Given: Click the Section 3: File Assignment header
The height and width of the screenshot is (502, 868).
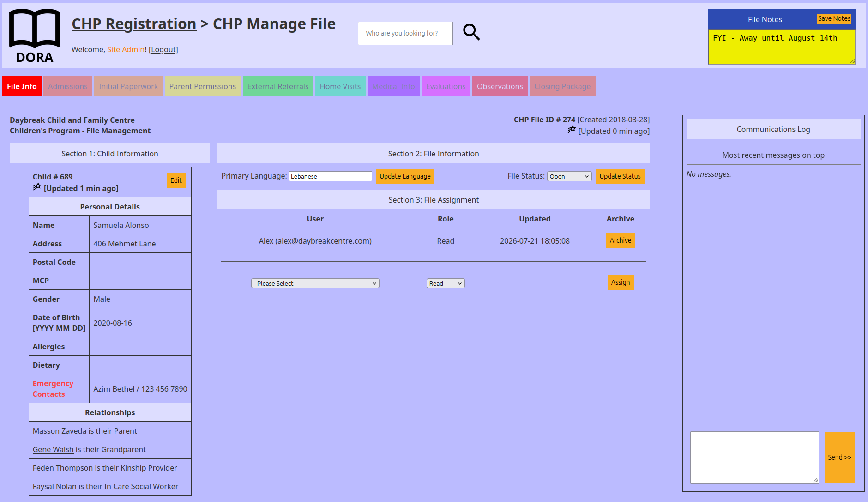Looking at the screenshot, I should (x=434, y=200).
